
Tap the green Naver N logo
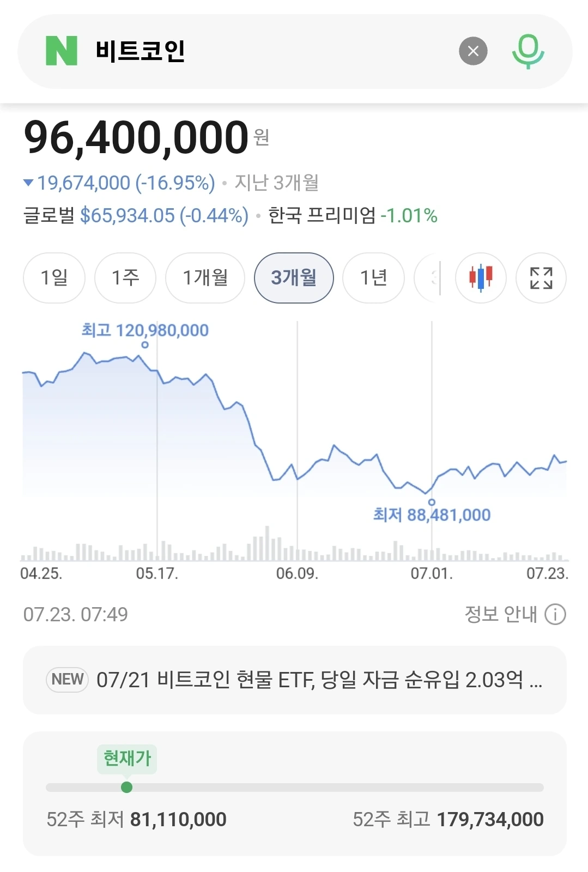[x=62, y=51]
